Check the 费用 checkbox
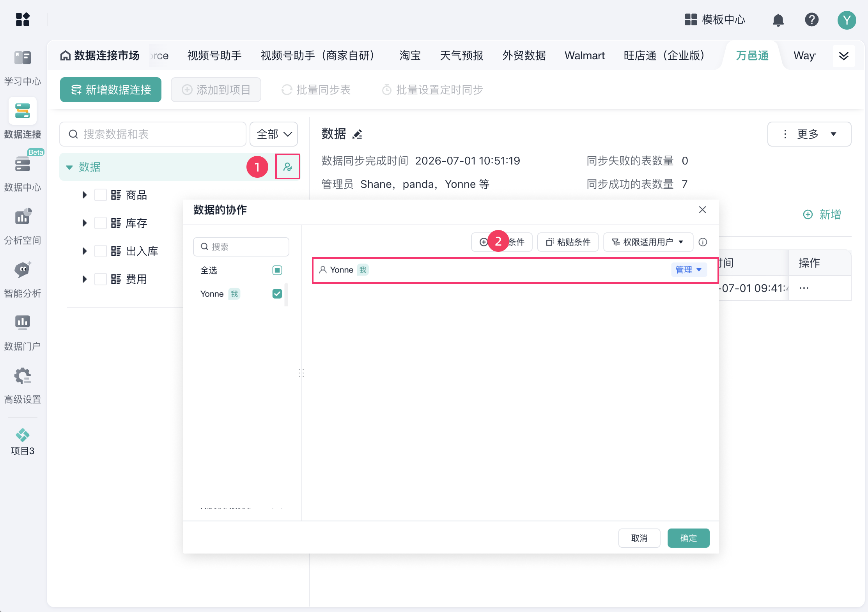The height and width of the screenshot is (612, 868). coord(101,279)
